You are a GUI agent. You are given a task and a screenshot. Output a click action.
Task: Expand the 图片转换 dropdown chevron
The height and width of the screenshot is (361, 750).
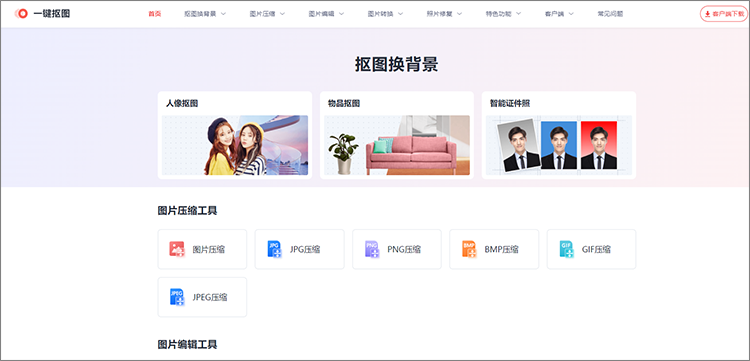400,14
